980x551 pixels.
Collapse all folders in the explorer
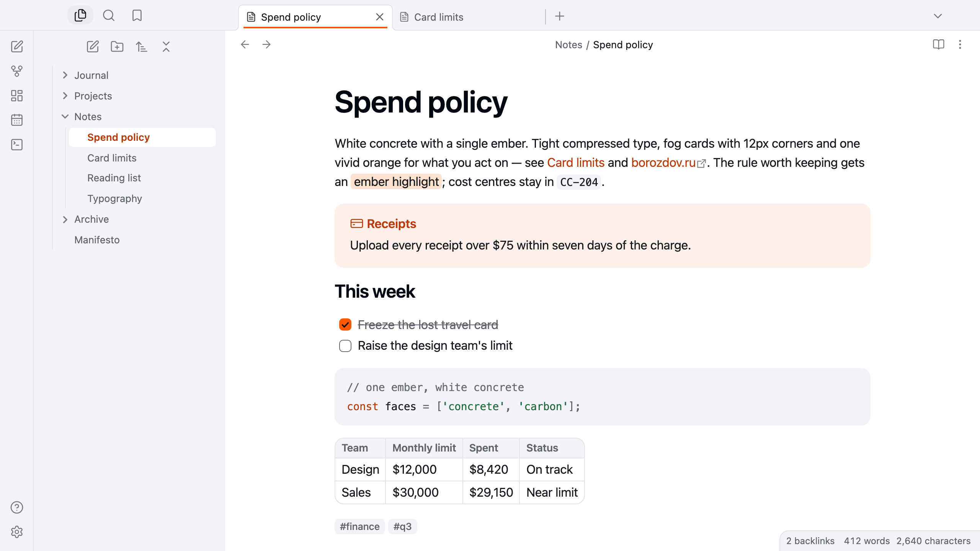(x=166, y=47)
